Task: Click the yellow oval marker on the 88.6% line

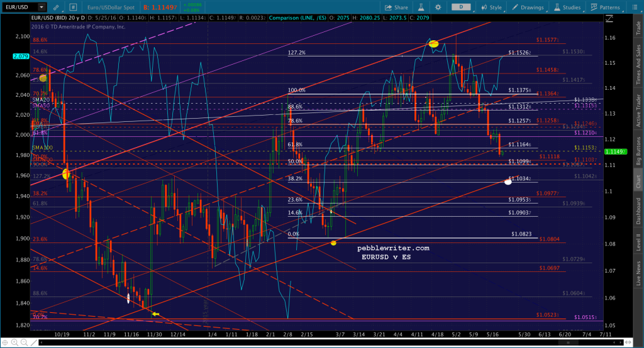Action: coord(433,43)
